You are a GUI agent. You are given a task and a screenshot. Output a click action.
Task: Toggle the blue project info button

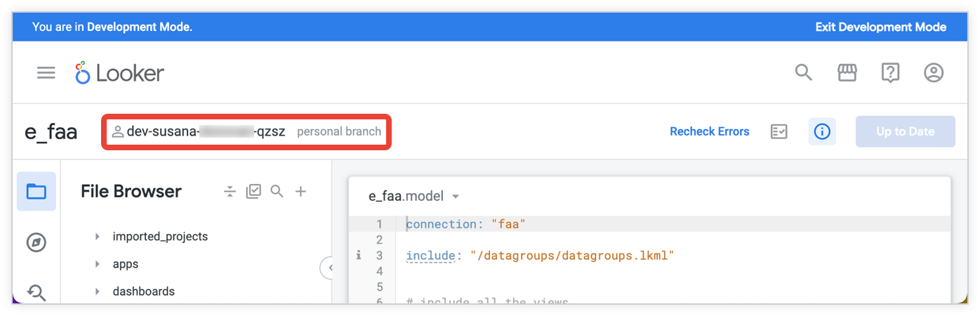(822, 131)
